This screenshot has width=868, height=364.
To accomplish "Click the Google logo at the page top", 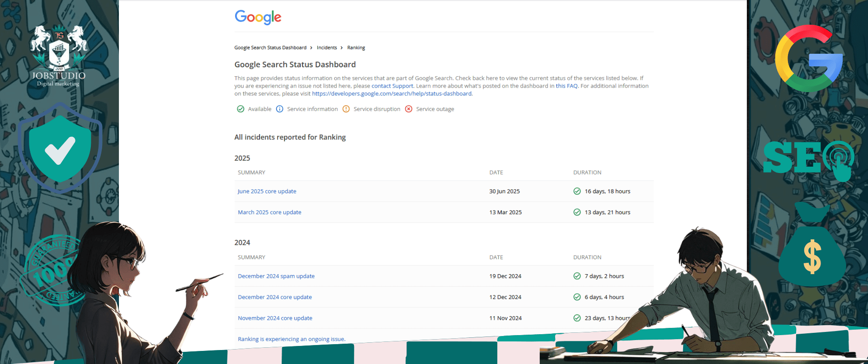I will [x=258, y=17].
